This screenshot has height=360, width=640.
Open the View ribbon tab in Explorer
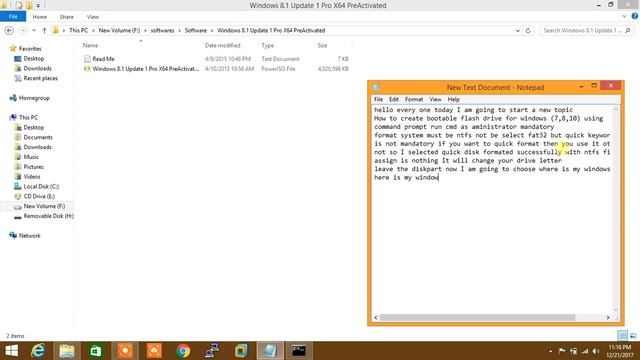point(93,17)
